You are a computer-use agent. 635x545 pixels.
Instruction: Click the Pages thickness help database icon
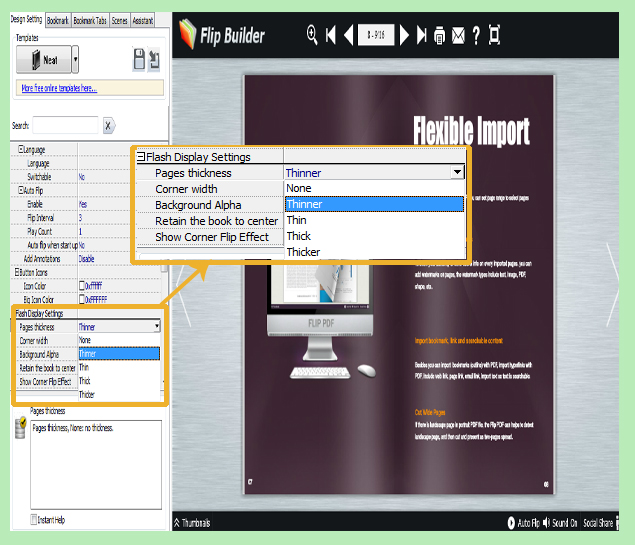[20, 428]
